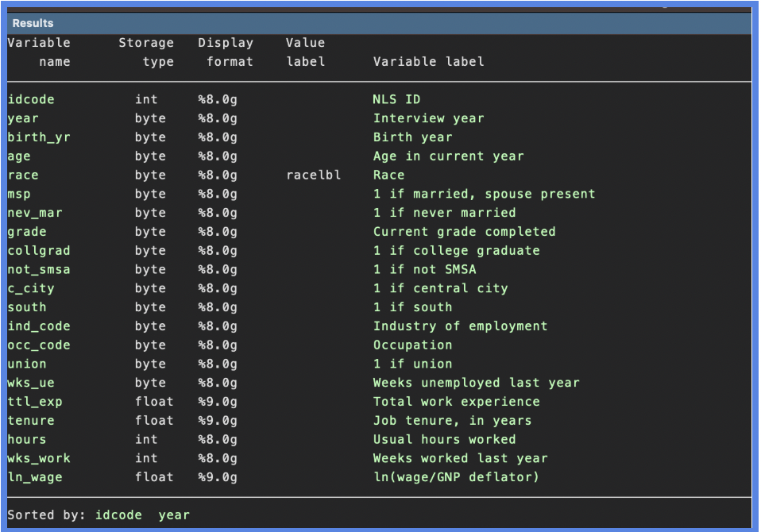The height and width of the screenshot is (532, 761).
Task: Click the birth_yr variable name
Action: click(x=39, y=137)
